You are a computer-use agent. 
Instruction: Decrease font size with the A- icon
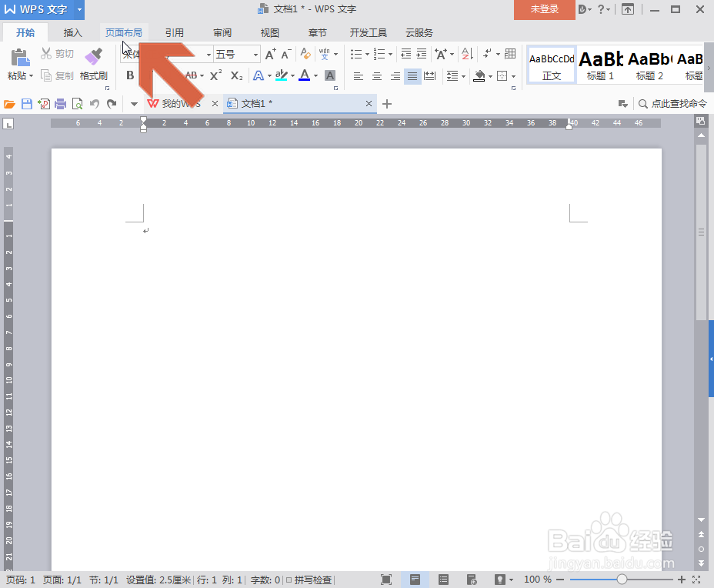[286, 54]
